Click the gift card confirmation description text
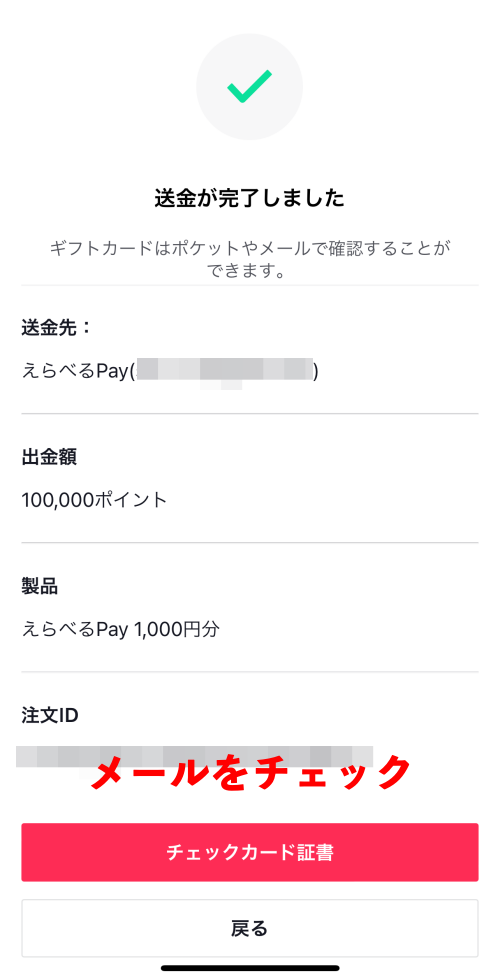Screen dimensions: 500x975 [x=249, y=260]
